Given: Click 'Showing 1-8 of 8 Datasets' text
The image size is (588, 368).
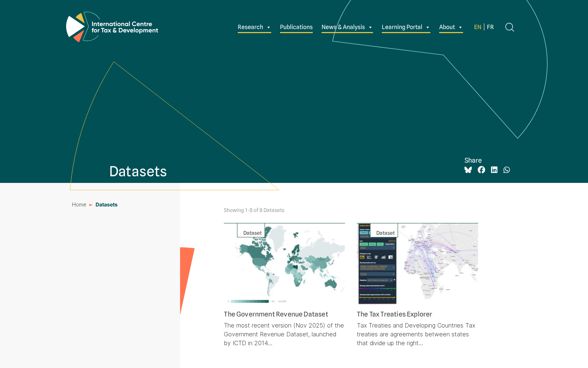Looking at the screenshot, I should tap(254, 210).
